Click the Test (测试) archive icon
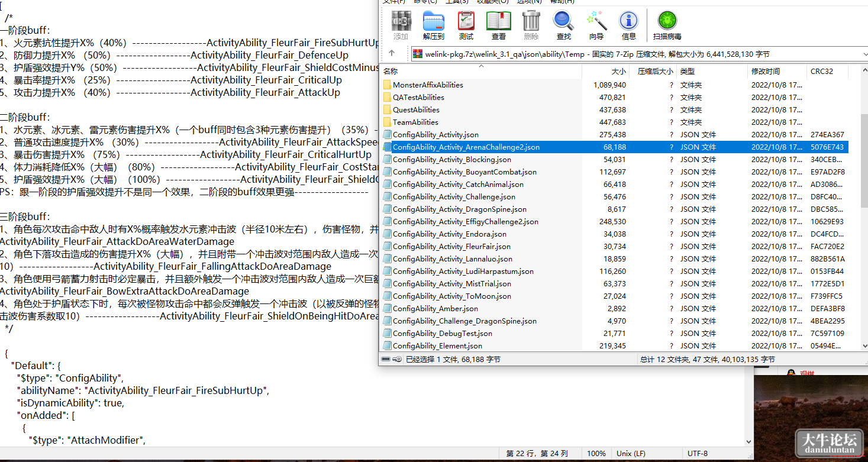 [x=466, y=25]
